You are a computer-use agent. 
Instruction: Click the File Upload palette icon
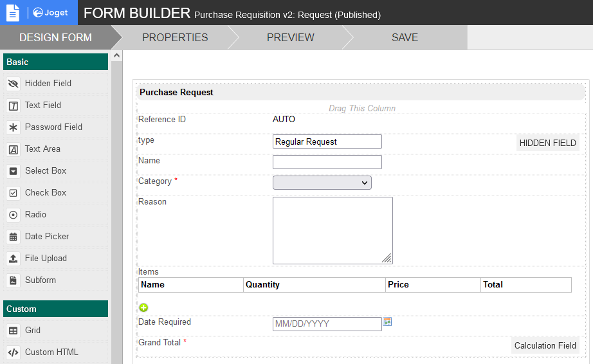tap(13, 259)
